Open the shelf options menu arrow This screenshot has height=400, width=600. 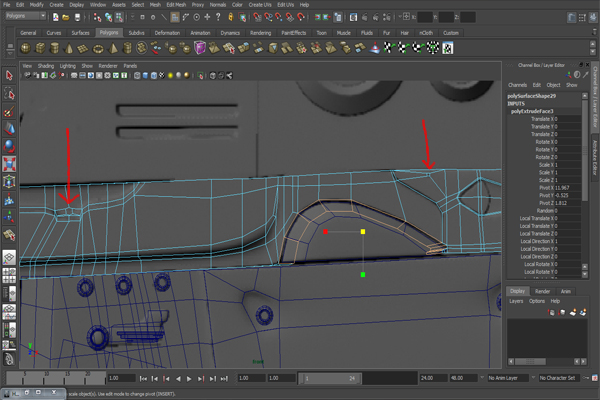pos(10,54)
